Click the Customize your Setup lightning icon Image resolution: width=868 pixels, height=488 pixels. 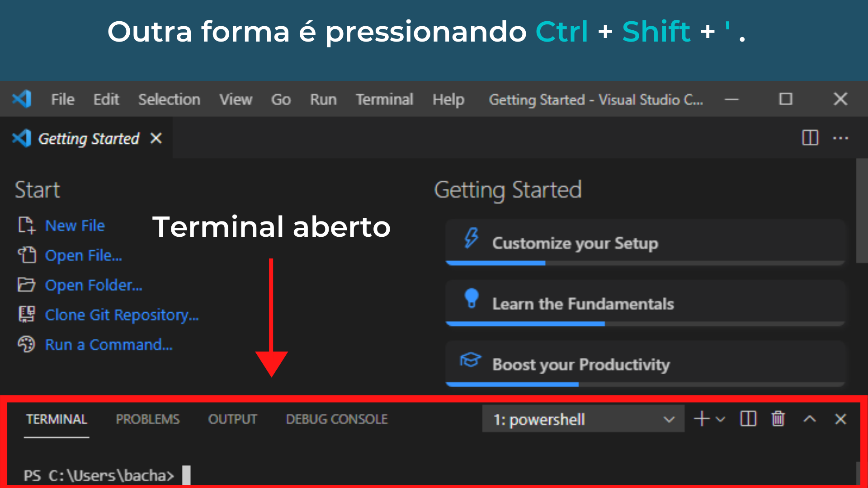471,238
